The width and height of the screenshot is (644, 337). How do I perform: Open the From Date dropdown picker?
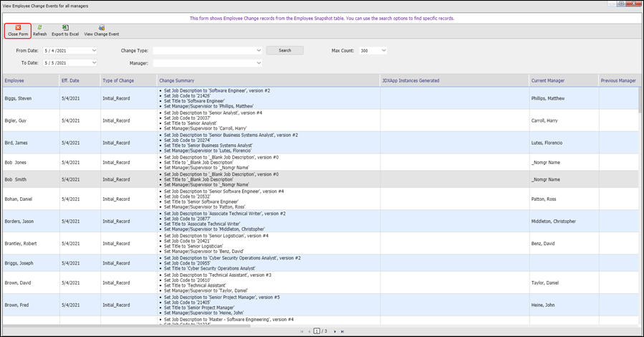[94, 51]
